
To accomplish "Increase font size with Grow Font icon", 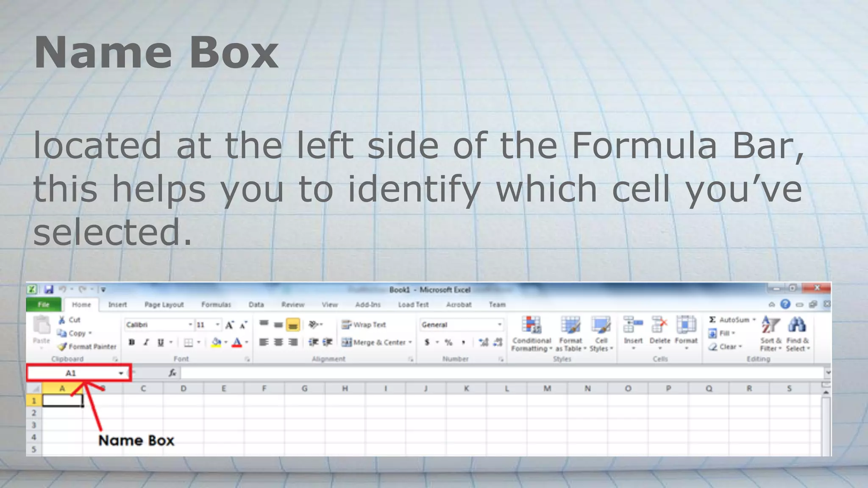I will pyautogui.click(x=229, y=325).
